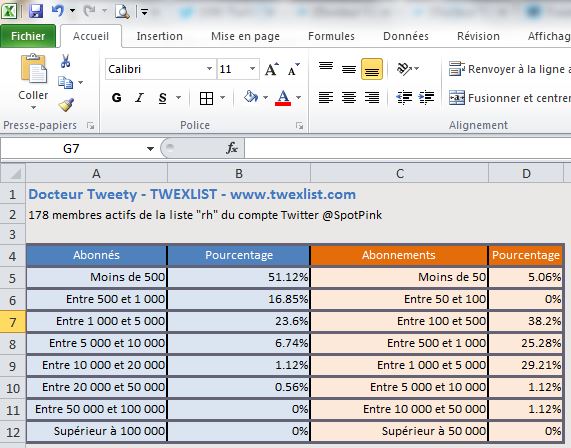Click the fill color paint bucket
Screen dimensions: 571x448
[x=251, y=97]
